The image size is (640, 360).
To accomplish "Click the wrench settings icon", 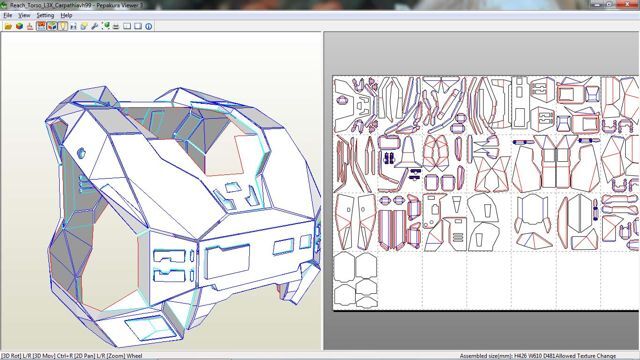I will (x=95, y=26).
